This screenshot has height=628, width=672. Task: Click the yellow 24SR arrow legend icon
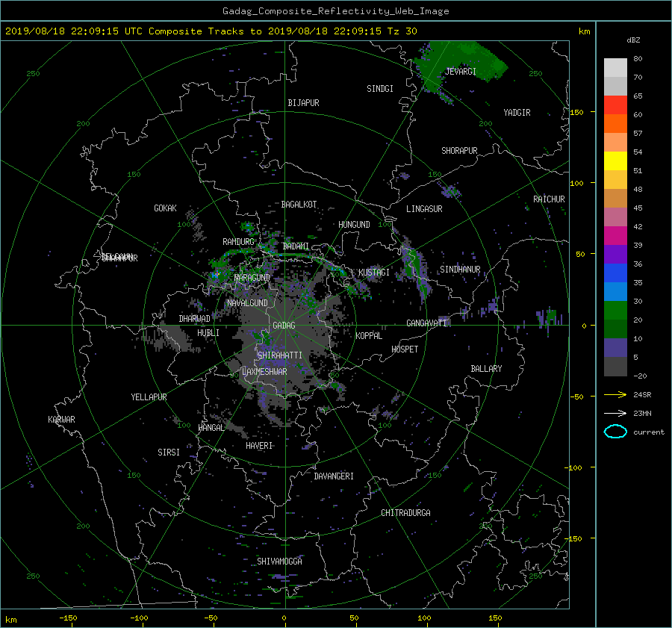tap(615, 394)
